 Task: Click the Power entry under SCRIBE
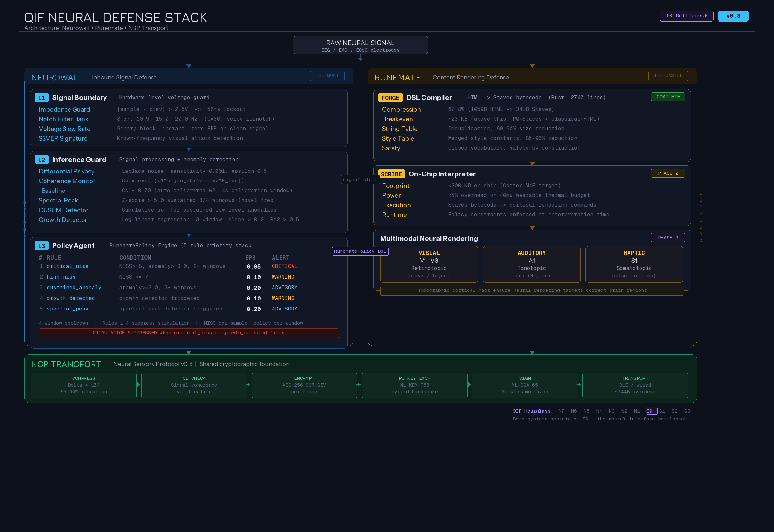point(391,195)
